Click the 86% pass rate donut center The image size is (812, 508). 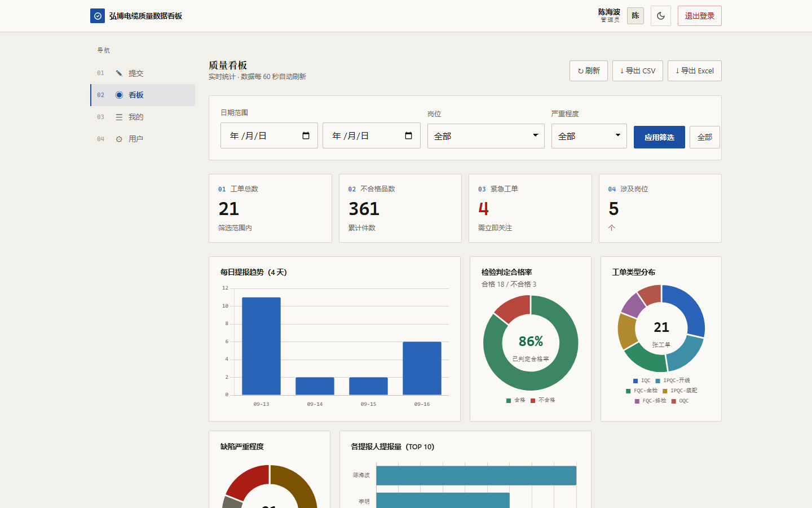[x=531, y=341]
